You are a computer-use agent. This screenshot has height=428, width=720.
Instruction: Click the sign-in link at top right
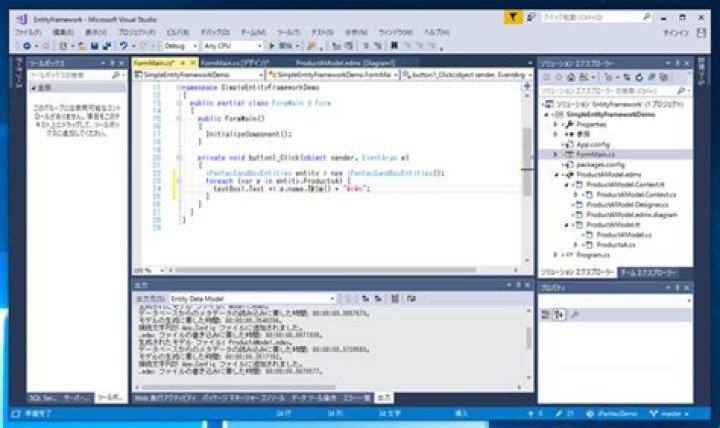(675, 33)
